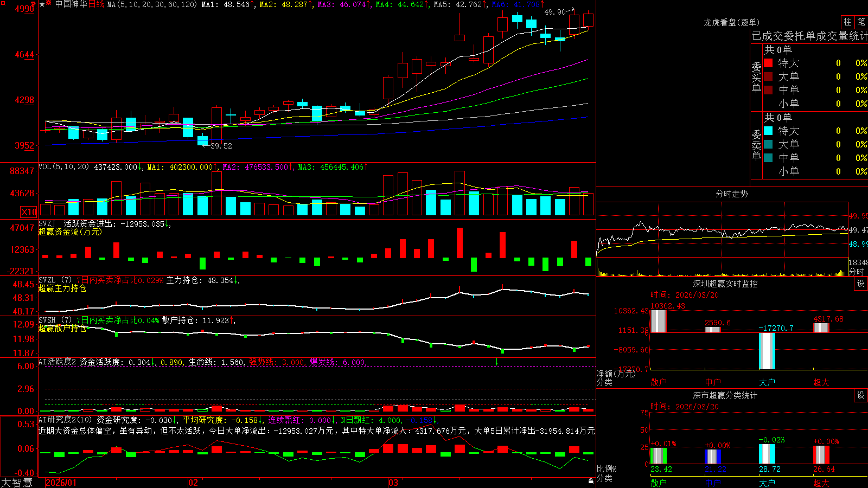Click the stock name 中国神华
The width and height of the screenshot is (868, 488).
coord(71,4)
